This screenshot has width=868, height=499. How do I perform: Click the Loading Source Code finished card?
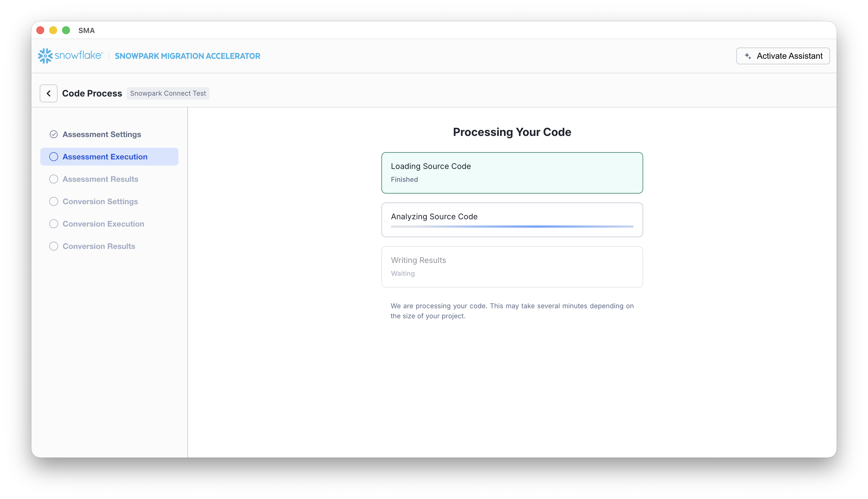coord(512,173)
